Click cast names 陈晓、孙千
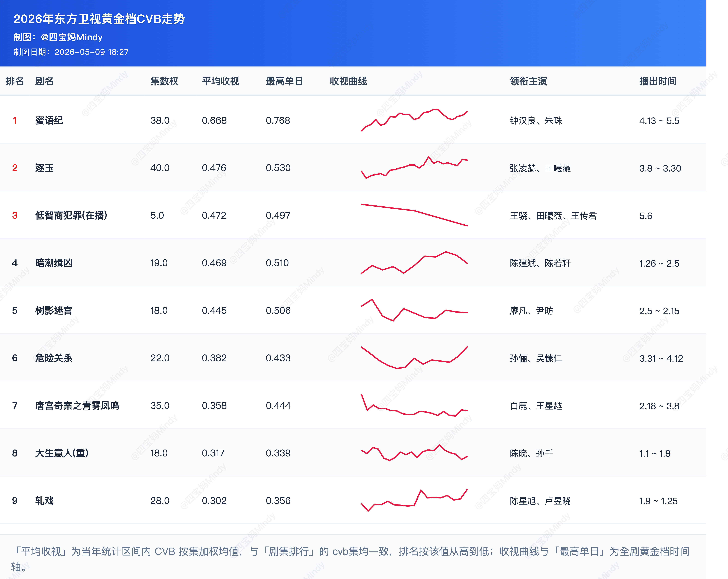Screen dimensions: 728x579 [x=531, y=454]
